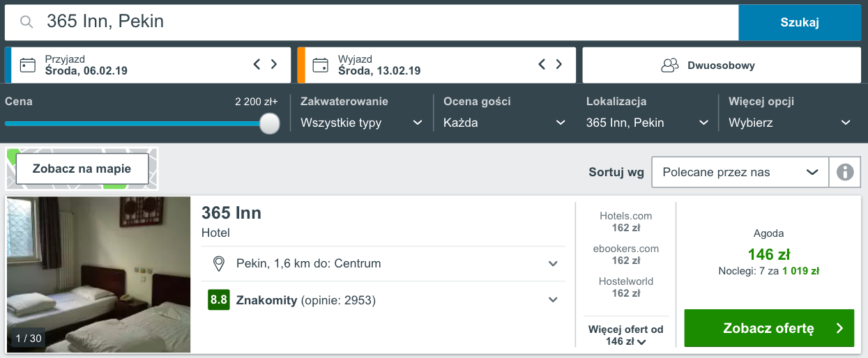Click the sorting info icon
The image size is (868, 358).
845,172
